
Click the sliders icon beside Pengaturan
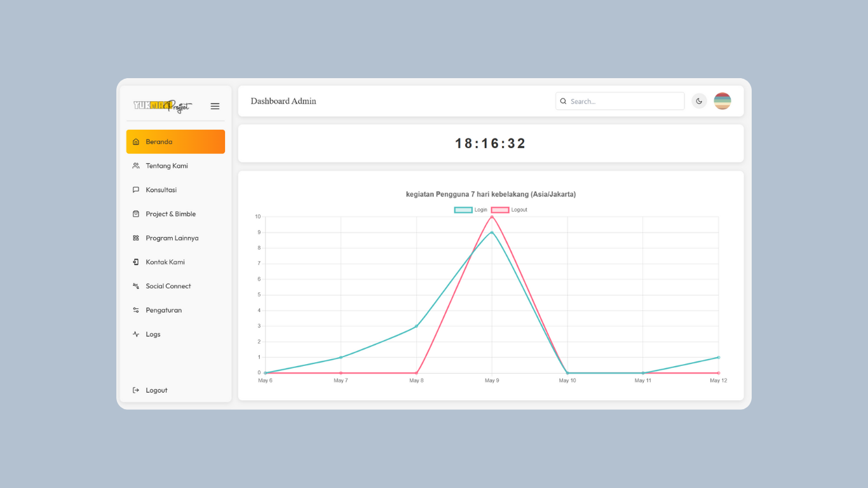click(136, 310)
